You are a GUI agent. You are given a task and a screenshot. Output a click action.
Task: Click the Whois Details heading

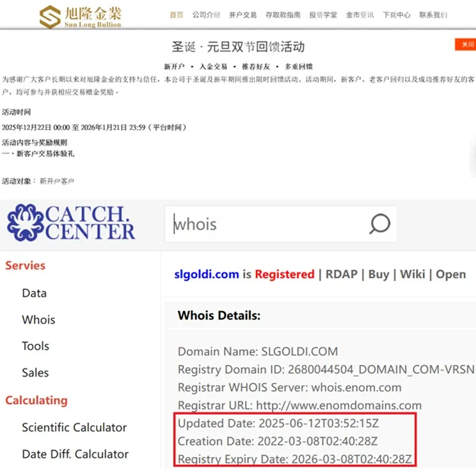(219, 315)
